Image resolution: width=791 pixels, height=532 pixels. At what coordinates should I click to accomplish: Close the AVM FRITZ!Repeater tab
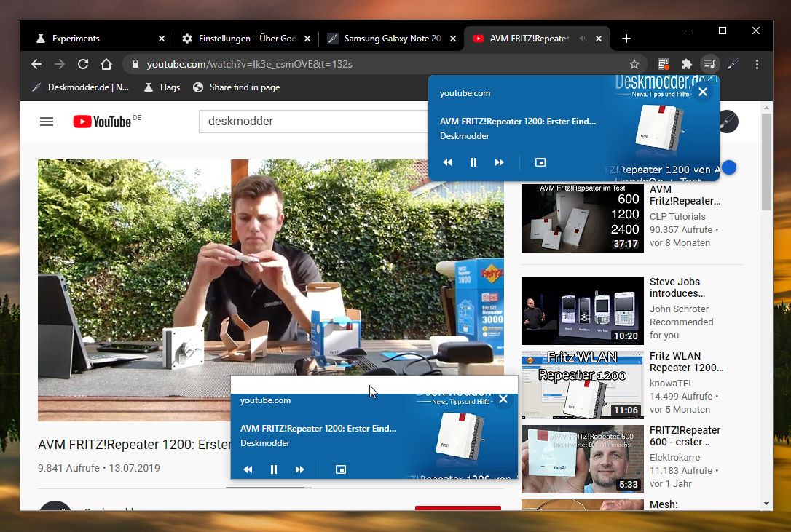click(x=598, y=39)
